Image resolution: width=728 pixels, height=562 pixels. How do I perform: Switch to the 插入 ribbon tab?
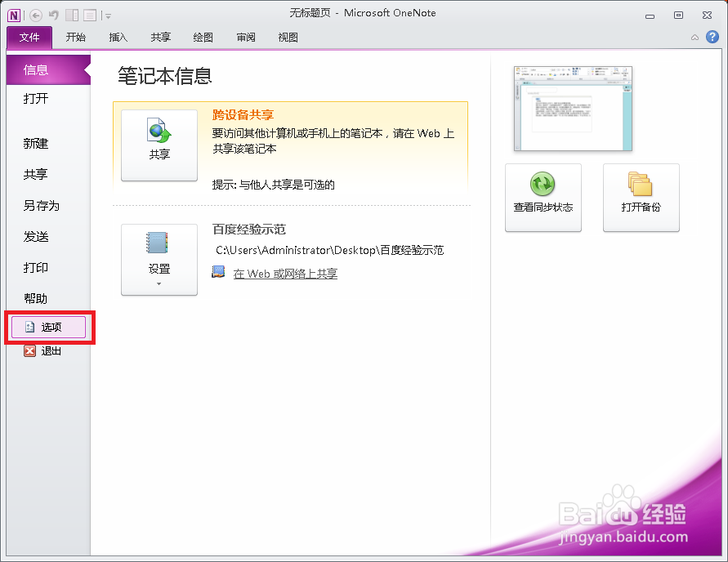click(x=118, y=37)
